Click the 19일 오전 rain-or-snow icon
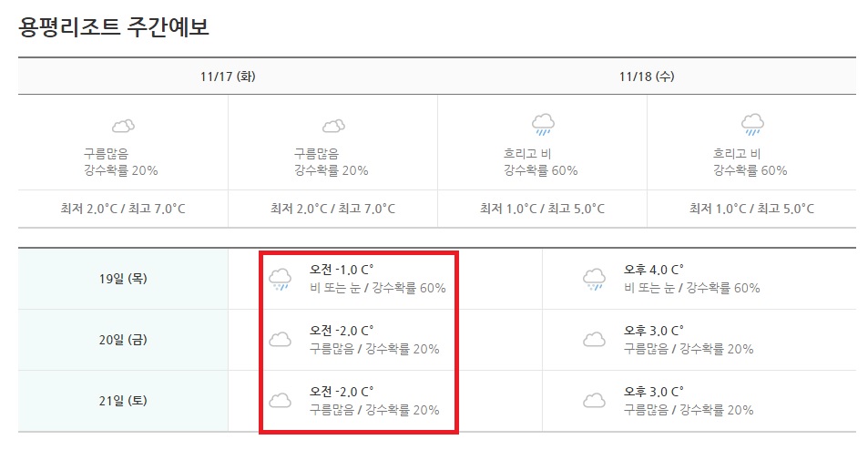This screenshot has height=450, width=868. (x=281, y=279)
